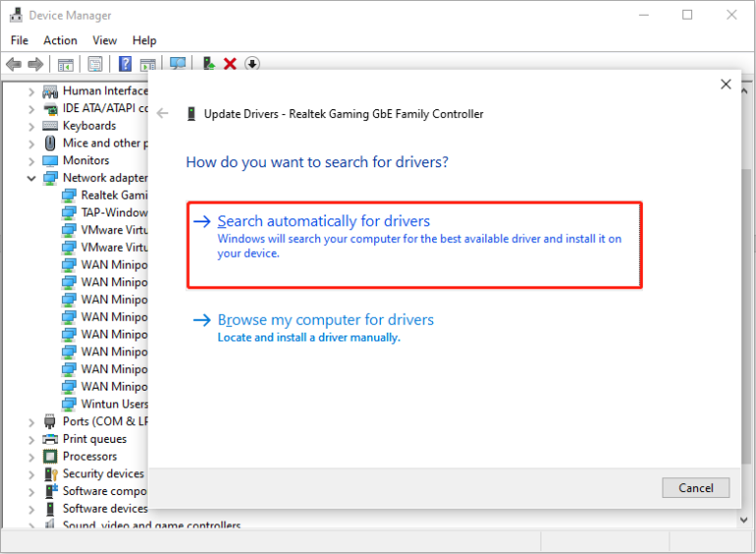Expand the IDE ATA/ATAPI controllers node

click(31, 109)
